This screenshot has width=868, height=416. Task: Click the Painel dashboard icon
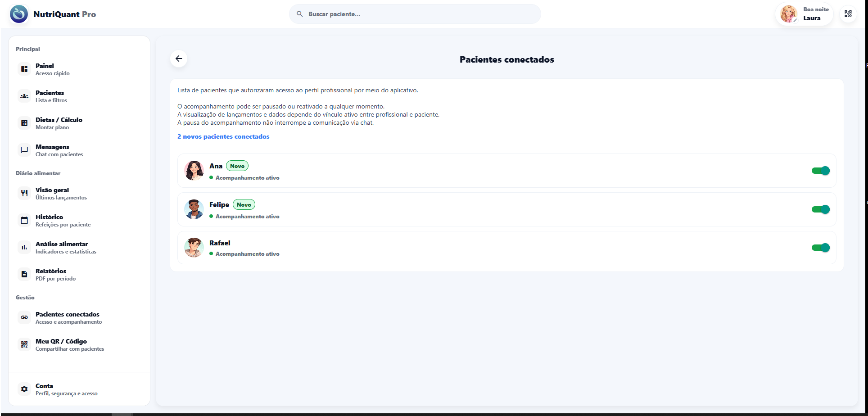pos(24,69)
